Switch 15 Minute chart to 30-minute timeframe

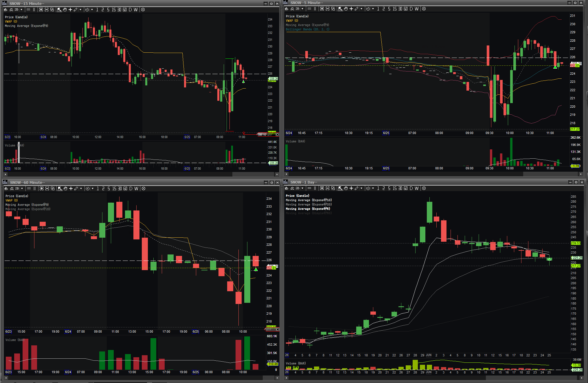tap(119, 10)
